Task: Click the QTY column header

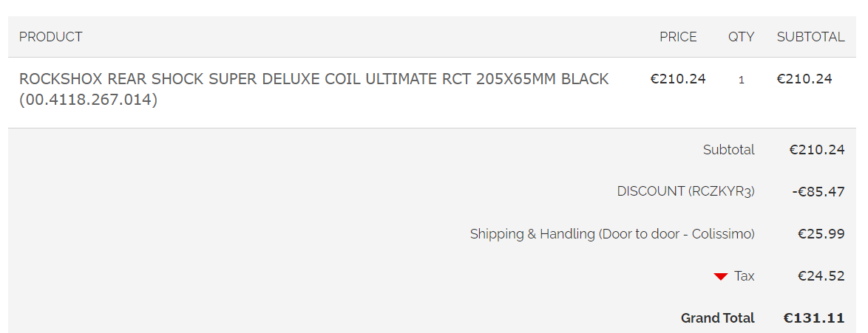Action: click(741, 37)
